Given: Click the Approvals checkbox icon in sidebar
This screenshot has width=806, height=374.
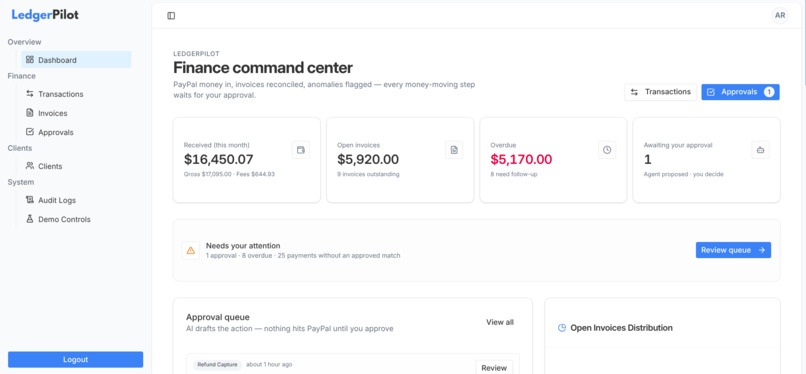Looking at the screenshot, I should click(x=30, y=132).
